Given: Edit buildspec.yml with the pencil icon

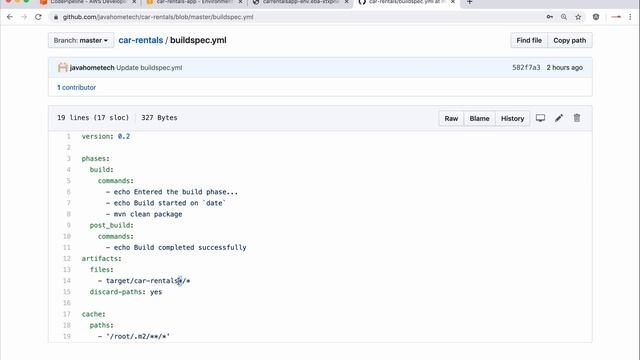Looking at the screenshot, I should (559, 118).
